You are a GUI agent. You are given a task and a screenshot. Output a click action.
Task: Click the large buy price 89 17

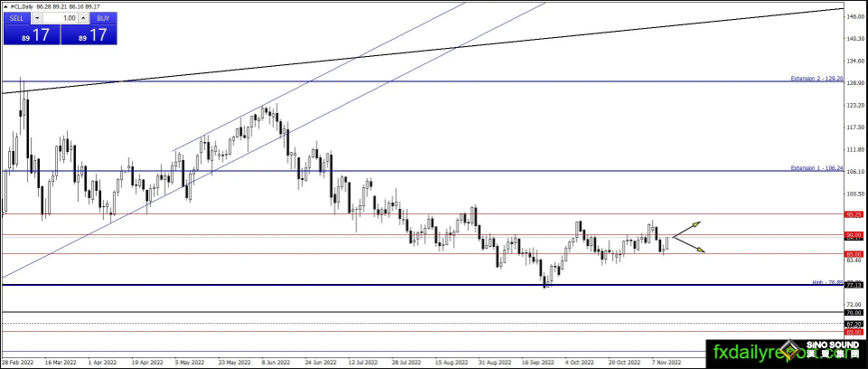click(90, 35)
